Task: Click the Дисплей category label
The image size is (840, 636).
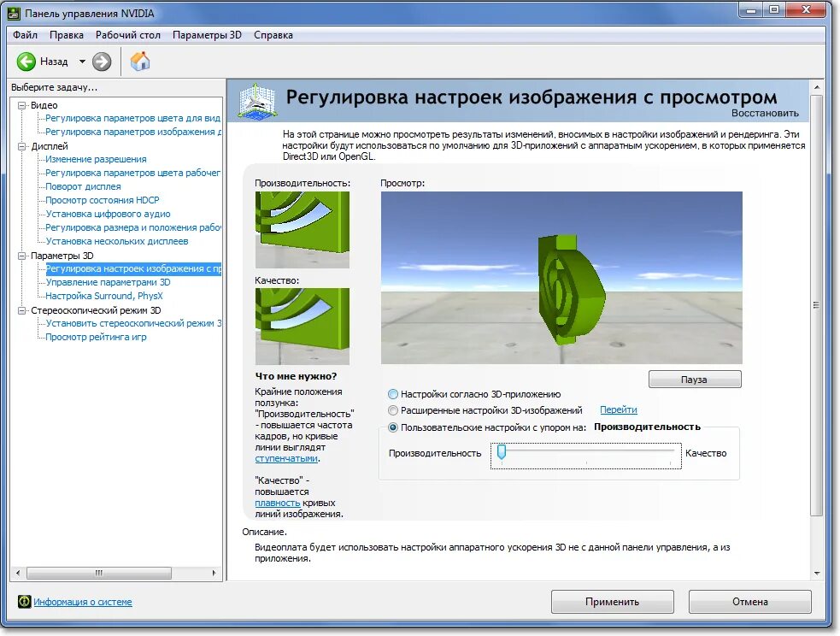Action: click(50, 146)
